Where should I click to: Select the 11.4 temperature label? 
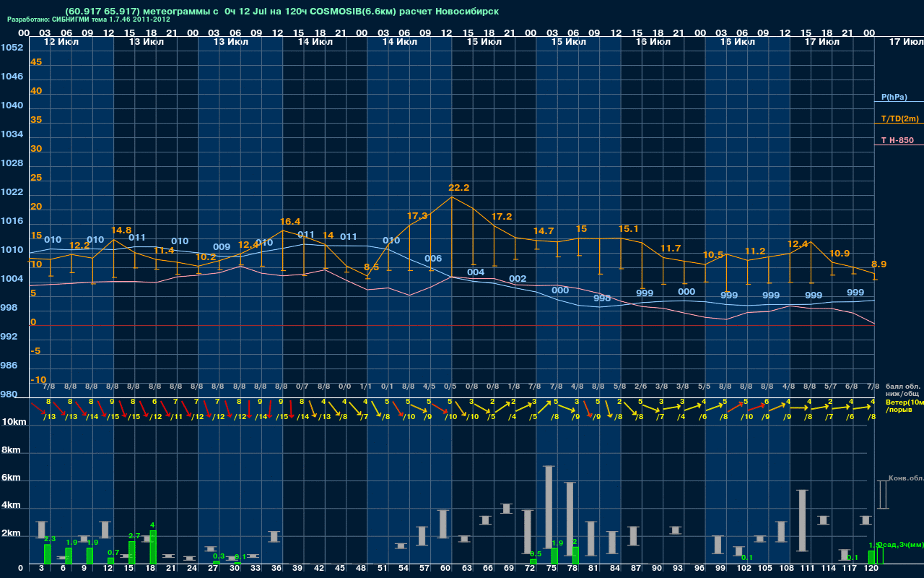click(x=164, y=251)
